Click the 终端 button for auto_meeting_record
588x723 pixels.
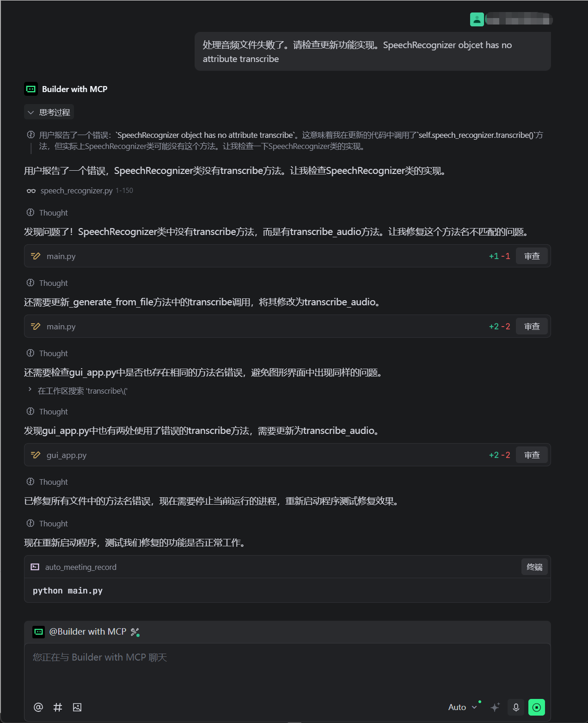[x=534, y=566]
